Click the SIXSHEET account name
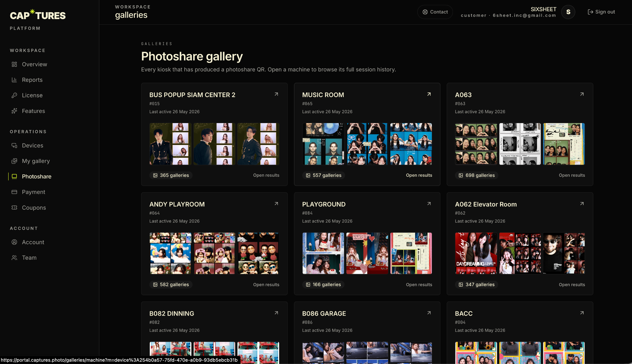 (x=543, y=9)
